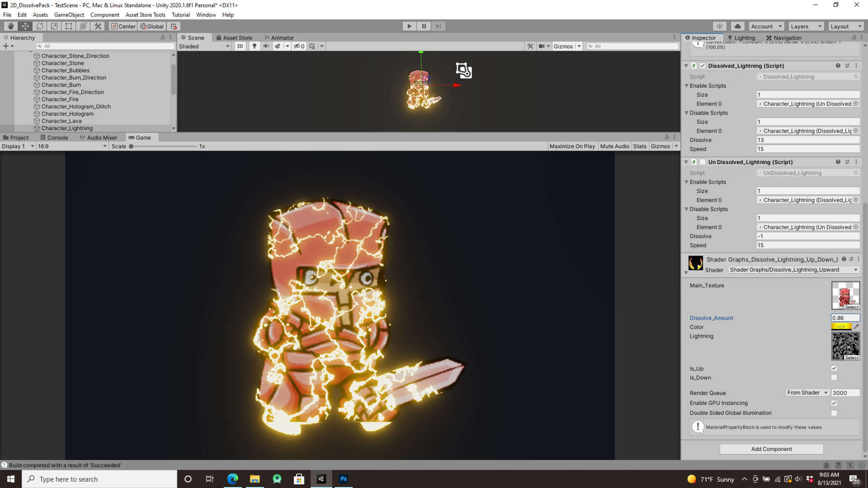Select the Move tool in the toolbar

[25, 26]
